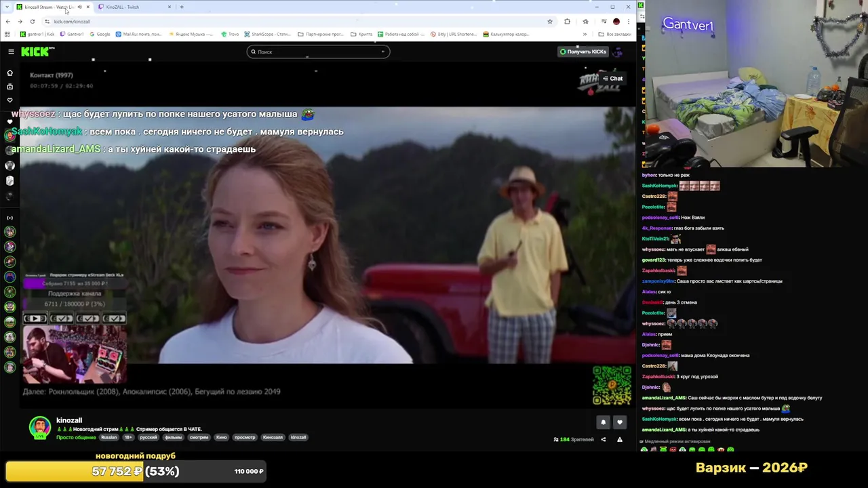Screen dimensions: 868x488
Task: Toggle channel notifications bell
Action: 603,422
